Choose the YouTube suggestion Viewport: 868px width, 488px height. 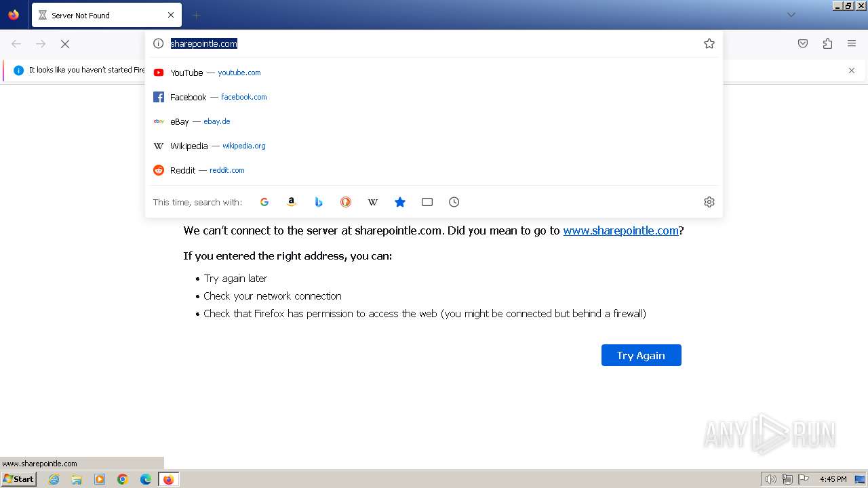(x=434, y=73)
